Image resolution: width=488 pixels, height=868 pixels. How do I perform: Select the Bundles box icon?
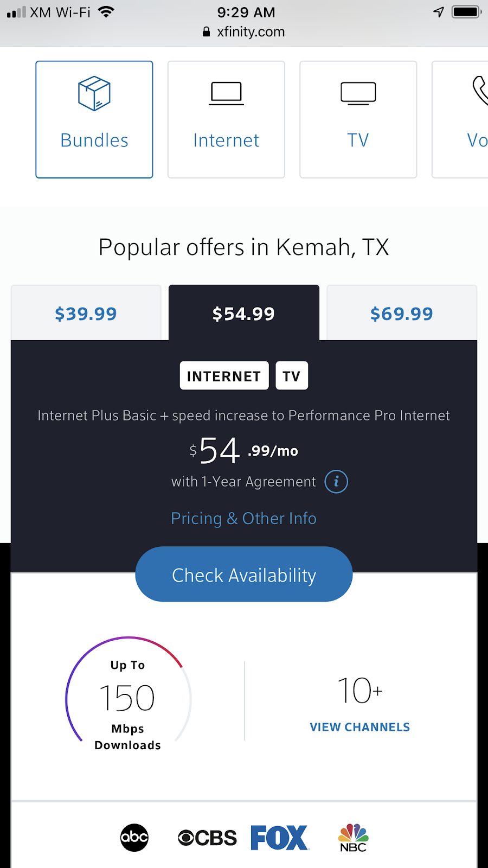click(94, 93)
